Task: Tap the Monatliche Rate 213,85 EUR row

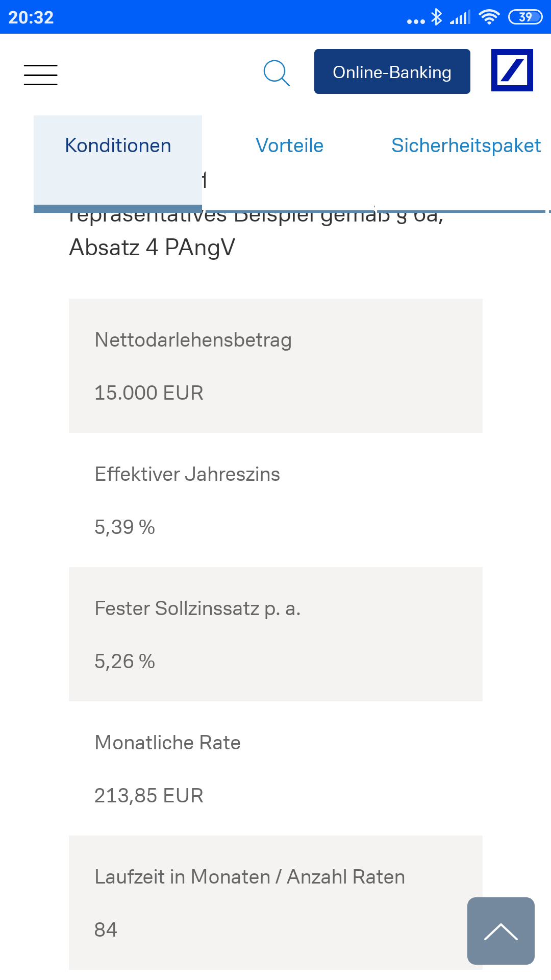Action: tap(275, 769)
